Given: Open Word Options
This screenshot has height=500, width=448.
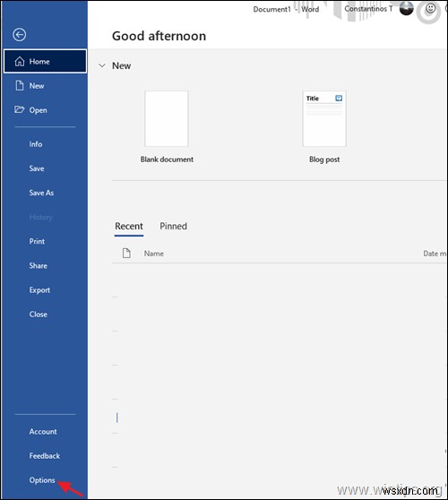Looking at the screenshot, I should coord(42,480).
